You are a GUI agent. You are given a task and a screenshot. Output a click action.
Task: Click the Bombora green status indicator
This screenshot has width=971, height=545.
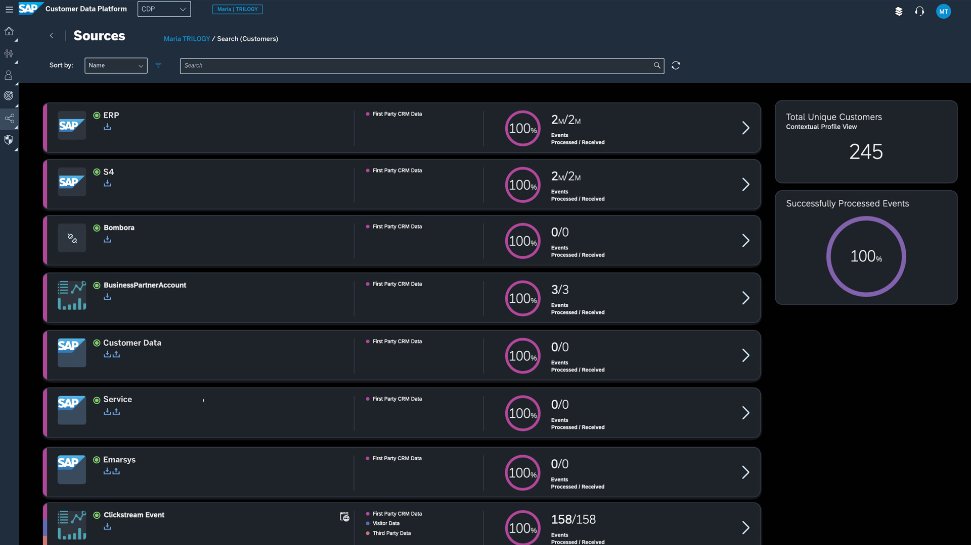click(97, 228)
